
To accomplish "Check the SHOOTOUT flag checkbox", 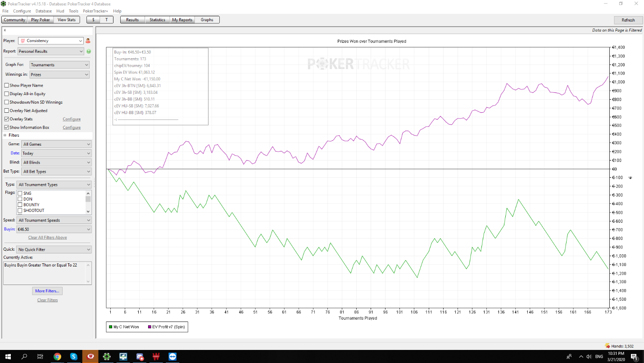I will click(20, 211).
